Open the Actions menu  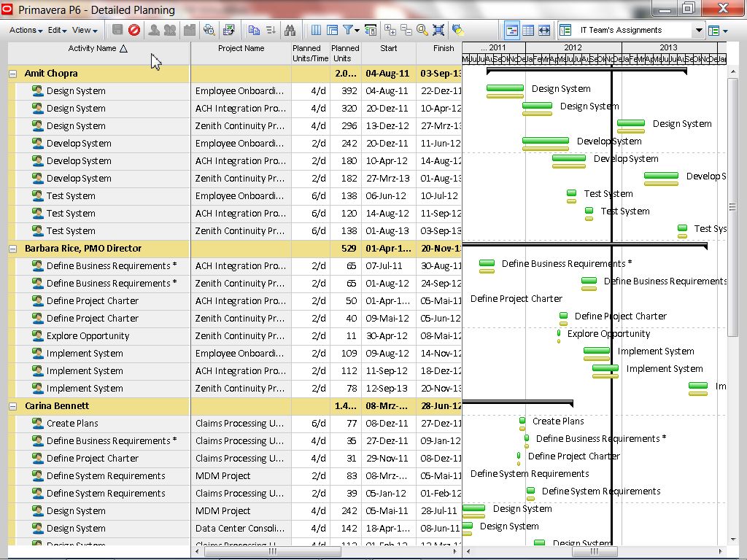coord(26,30)
